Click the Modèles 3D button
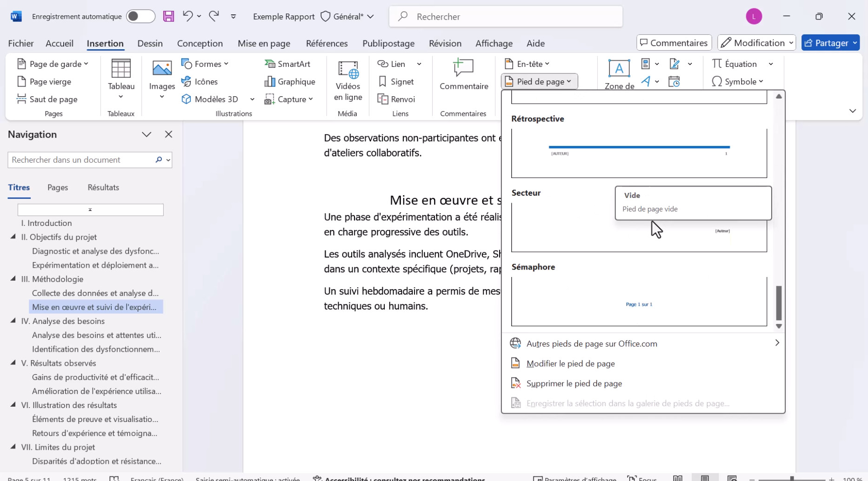Screen dimensions: 868x481 point(211,99)
